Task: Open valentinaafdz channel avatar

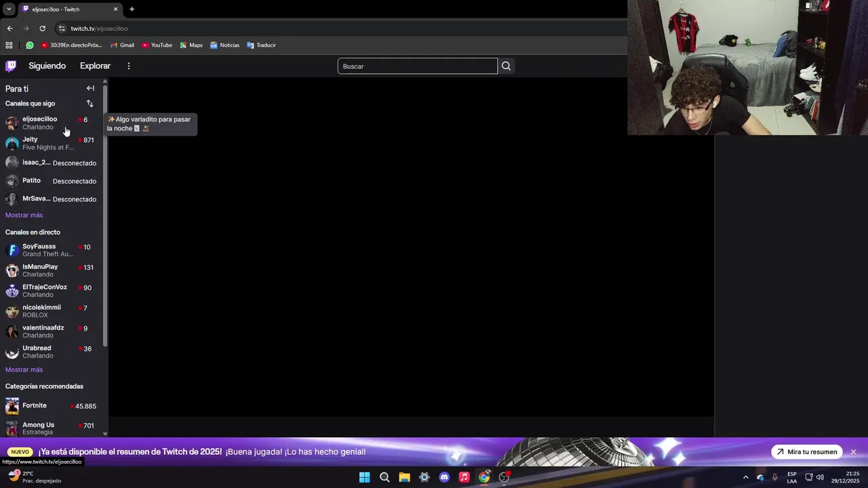Action: point(12,331)
